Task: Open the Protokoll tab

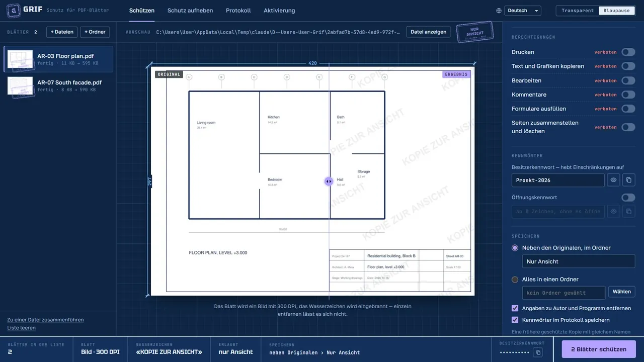Action: coord(238,11)
